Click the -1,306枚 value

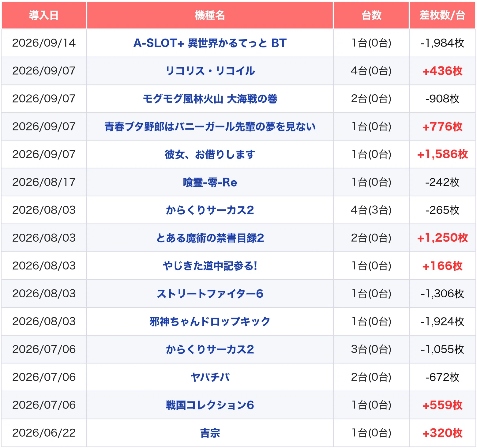tap(442, 294)
